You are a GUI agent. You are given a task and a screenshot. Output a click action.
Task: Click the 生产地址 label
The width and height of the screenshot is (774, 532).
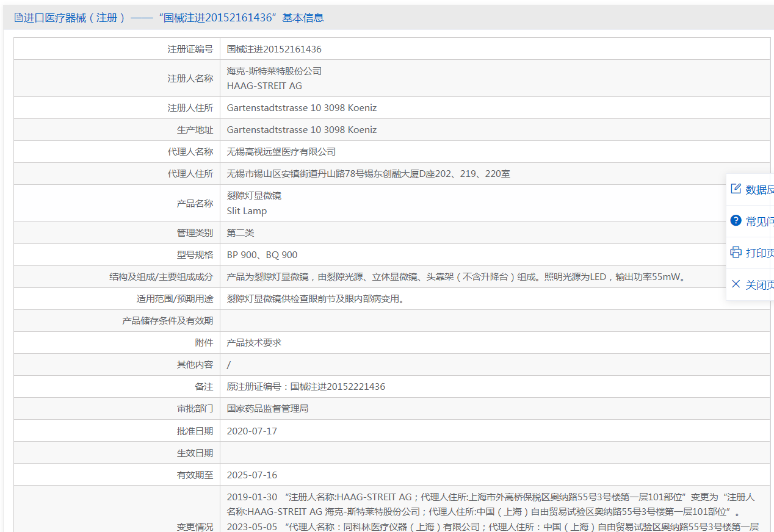click(195, 130)
